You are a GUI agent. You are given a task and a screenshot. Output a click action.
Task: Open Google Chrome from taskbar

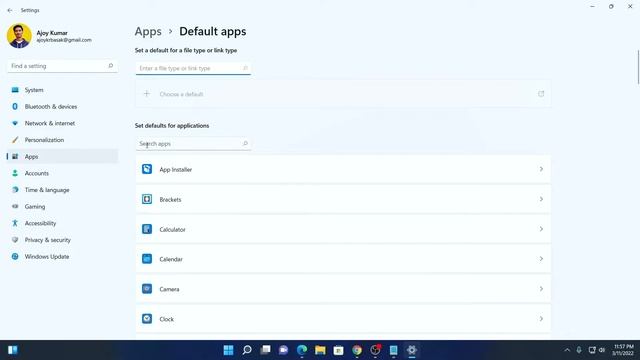tap(357, 350)
